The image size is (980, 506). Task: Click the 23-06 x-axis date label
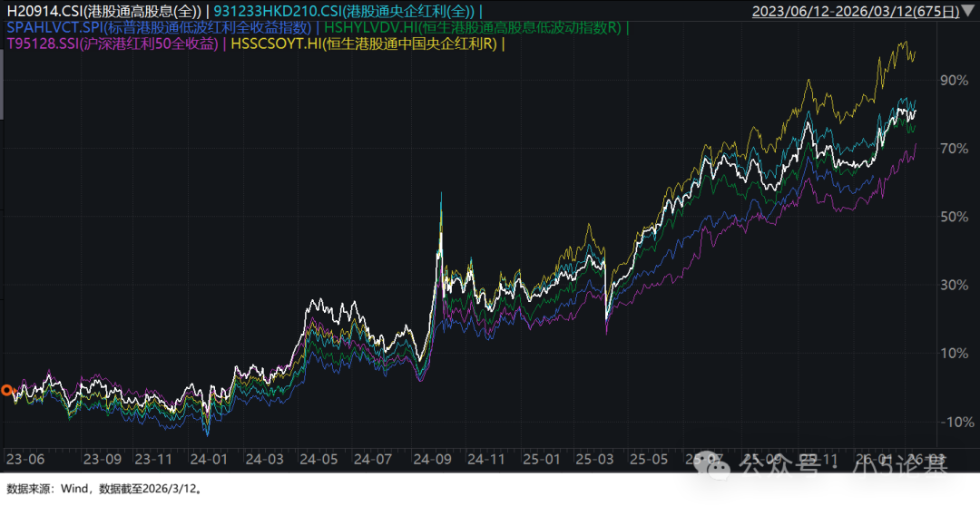point(24,459)
